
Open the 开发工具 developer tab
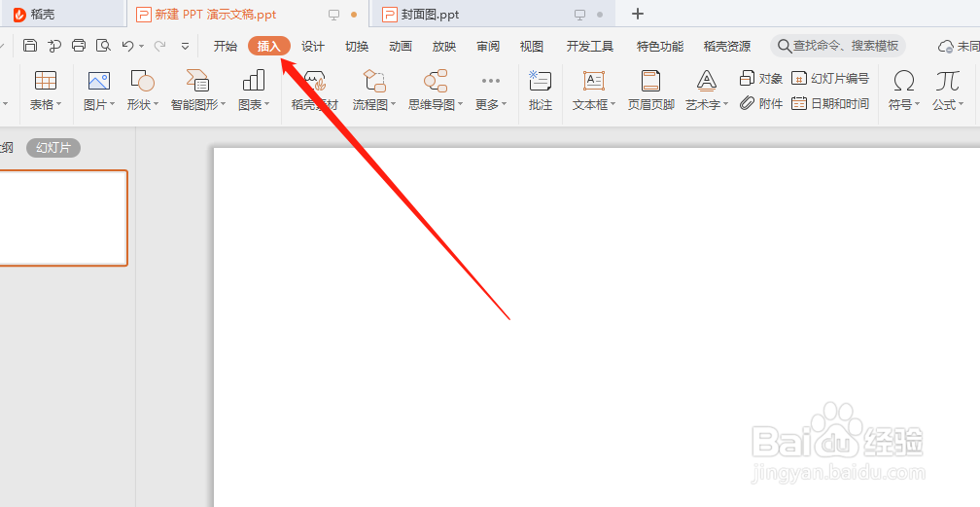(x=590, y=46)
